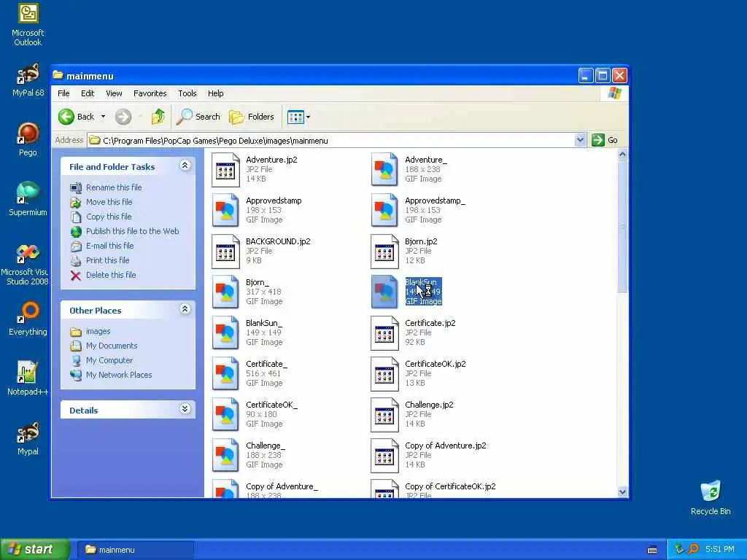Click E-mail this file link

click(x=109, y=246)
